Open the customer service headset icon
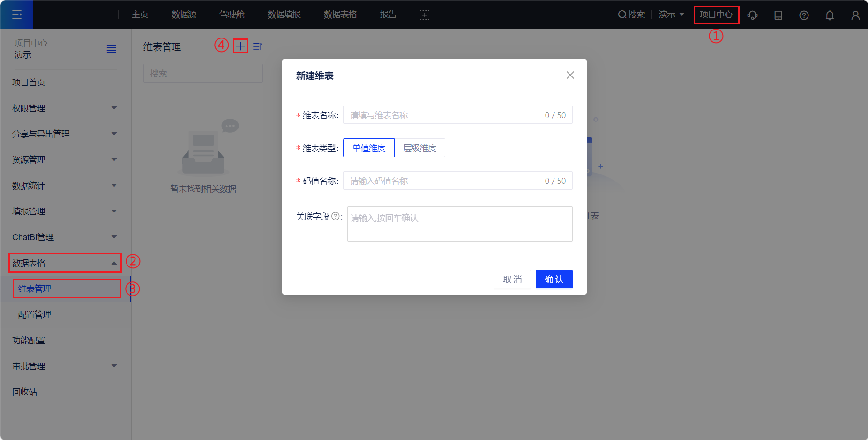868x440 pixels. click(752, 15)
